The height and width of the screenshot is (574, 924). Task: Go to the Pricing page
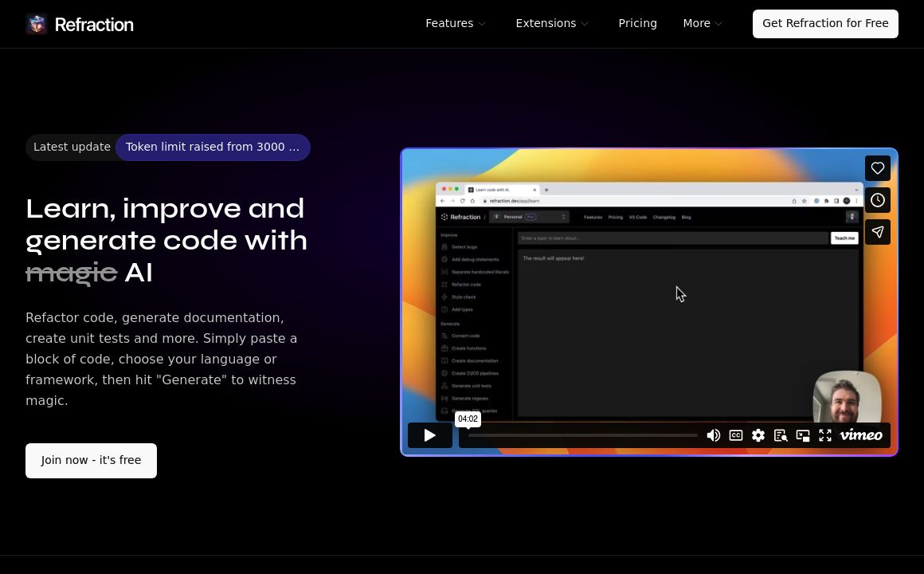point(637,24)
